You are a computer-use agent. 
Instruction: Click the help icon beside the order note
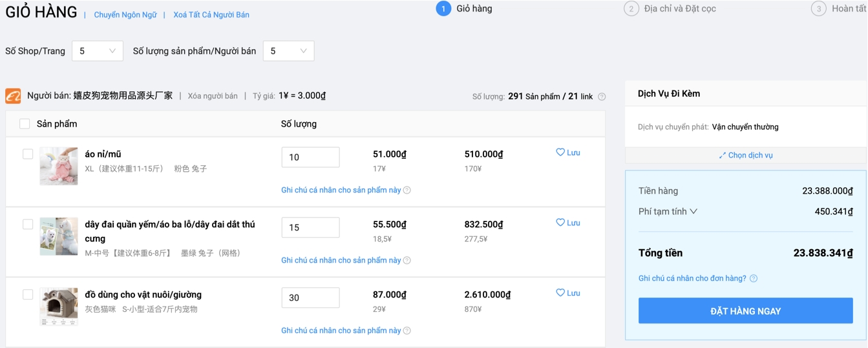(754, 278)
